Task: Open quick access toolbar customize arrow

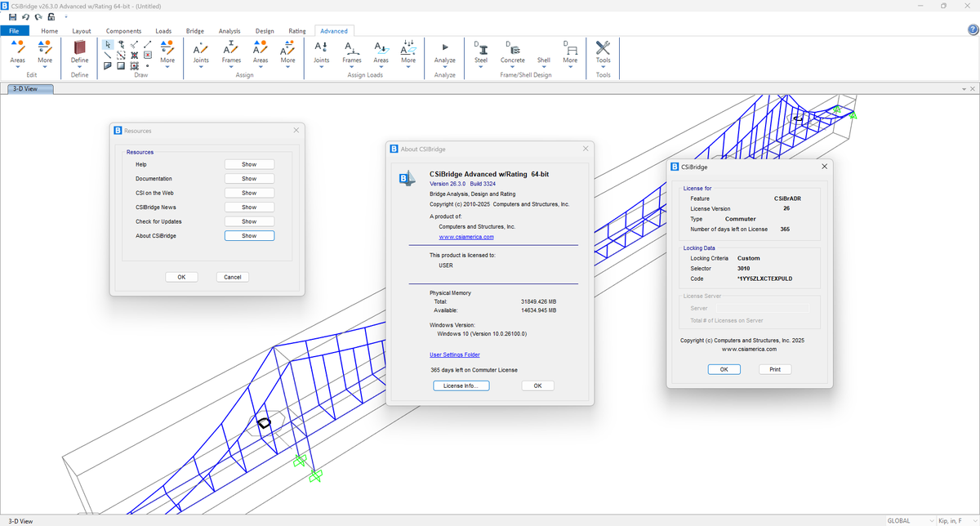Action: pos(66,16)
